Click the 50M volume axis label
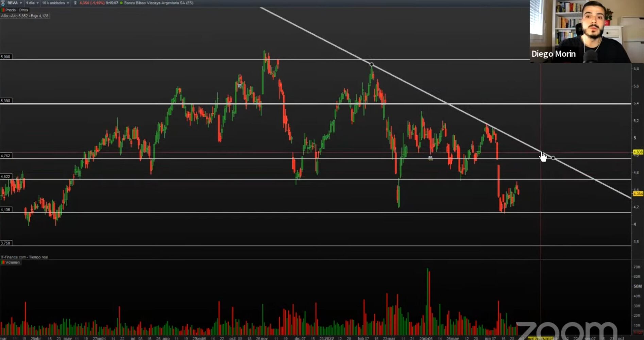Screen dimensions: 644x340 (637, 286)
